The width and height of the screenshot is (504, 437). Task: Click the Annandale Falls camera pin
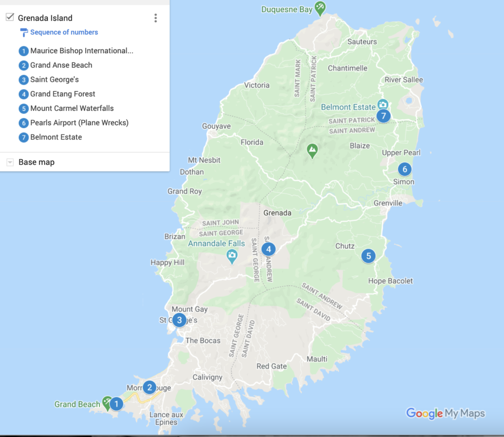tap(232, 257)
